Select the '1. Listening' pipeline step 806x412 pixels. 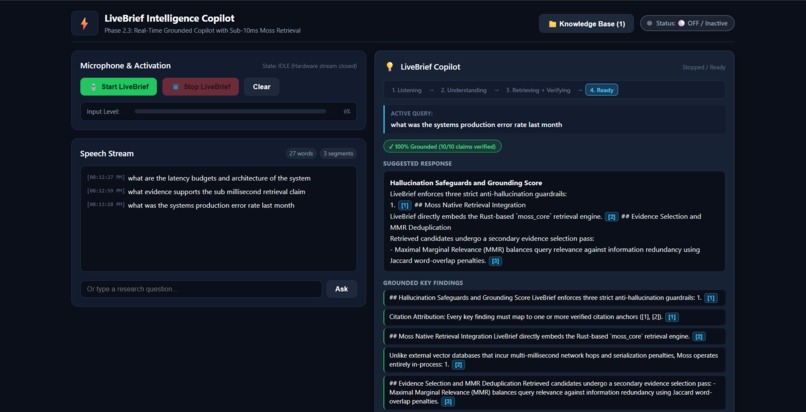(x=406, y=90)
